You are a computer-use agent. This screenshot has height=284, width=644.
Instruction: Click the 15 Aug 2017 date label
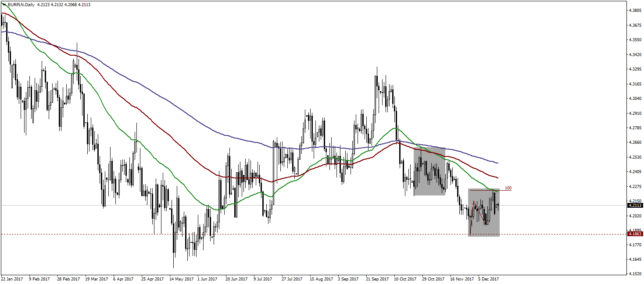pos(321,279)
